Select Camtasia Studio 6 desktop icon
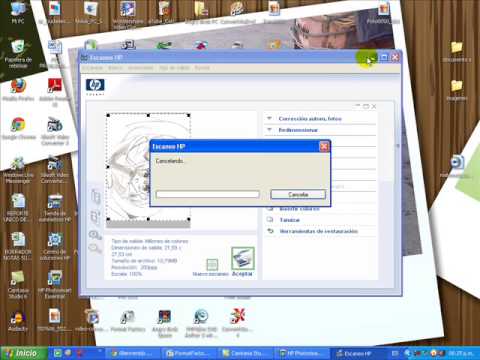The width and height of the screenshot is (480, 360). [x=18, y=284]
